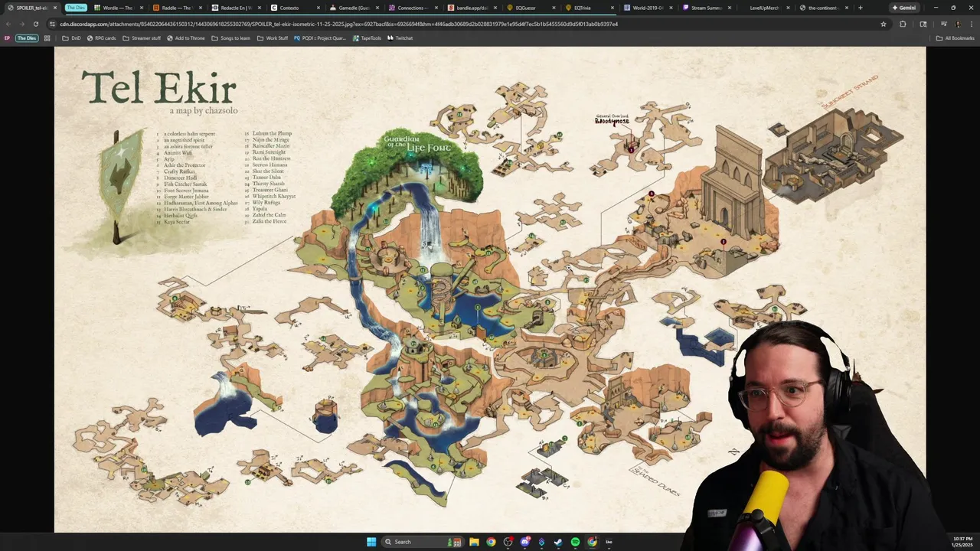Open the EP bookmark
The width and height of the screenshot is (980, 551).
point(7,37)
